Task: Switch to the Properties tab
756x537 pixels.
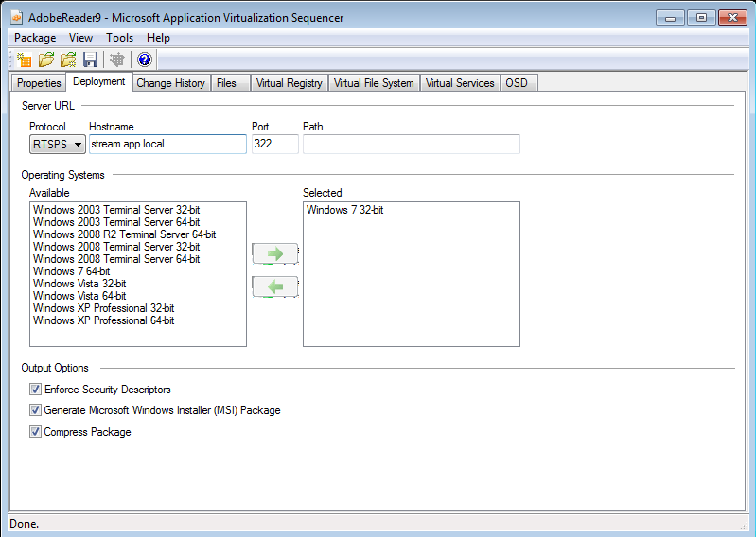Action: tap(39, 83)
